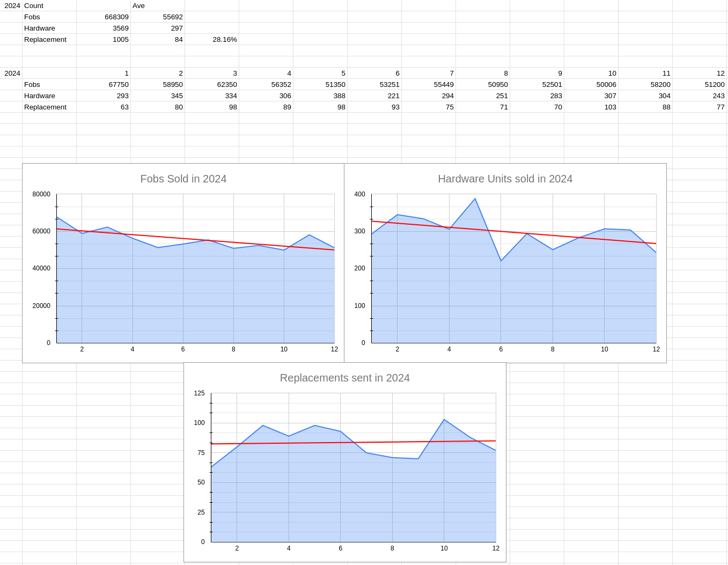Image resolution: width=728 pixels, height=565 pixels.
Task: Select month 1 Fobs value 67750
Action: pos(104,85)
